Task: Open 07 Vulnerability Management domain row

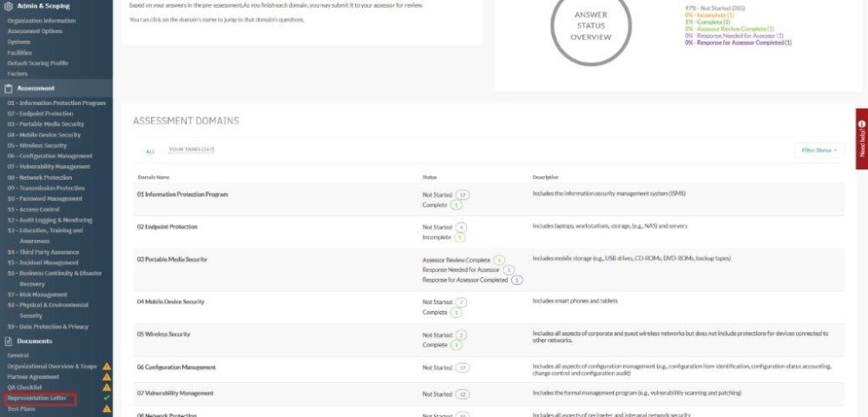Action: click(x=489, y=394)
